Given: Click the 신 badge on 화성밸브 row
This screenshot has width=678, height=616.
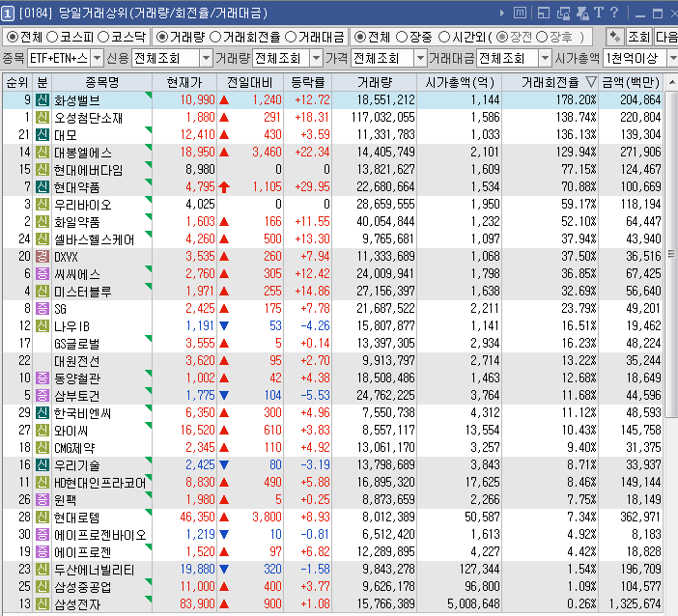Looking at the screenshot, I should [x=42, y=99].
